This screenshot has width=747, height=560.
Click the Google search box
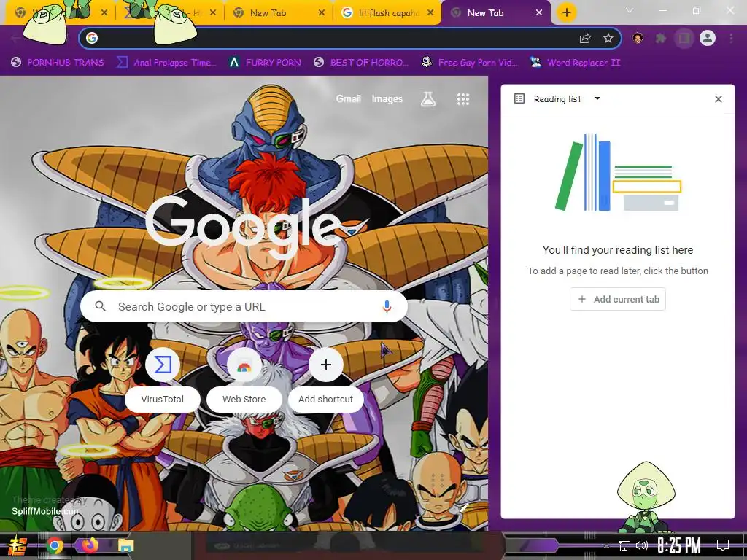coord(244,306)
